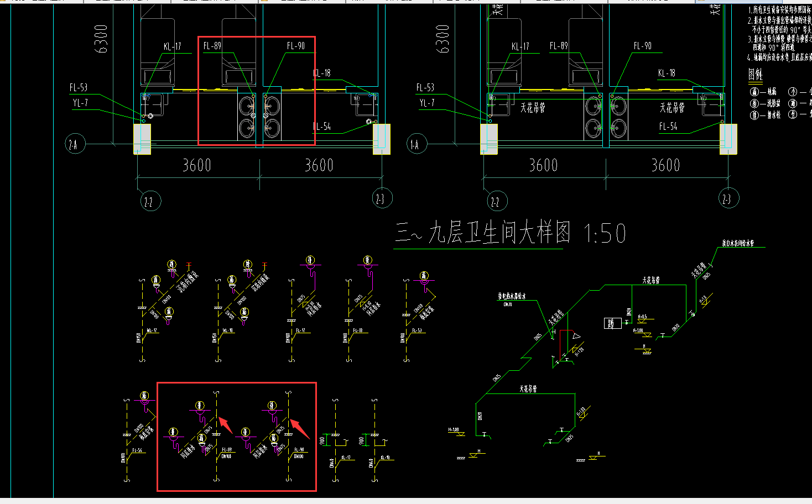Image resolution: width=812 pixels, height=504 pixels.
Task: Select the FL-17 riser label
Action: click(300, 330)
